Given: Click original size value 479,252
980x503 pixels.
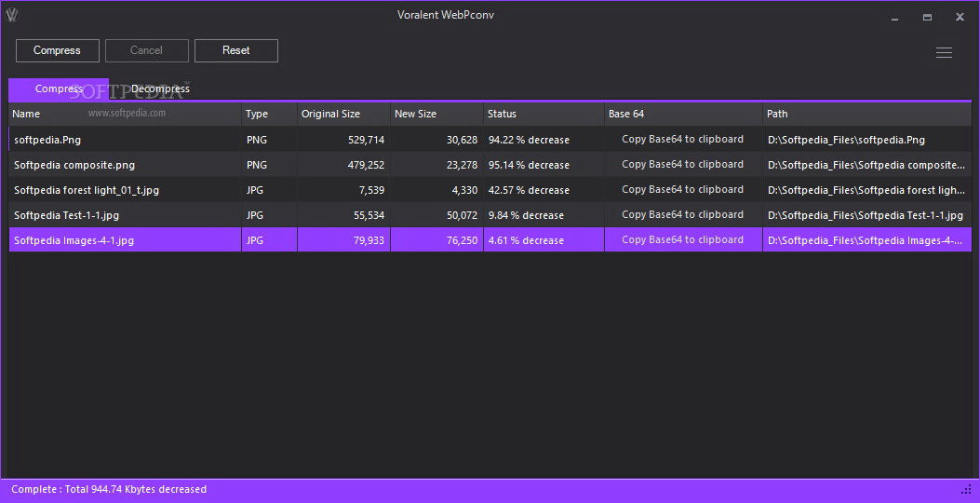Looking at the screenshot, I should (367, 165).
